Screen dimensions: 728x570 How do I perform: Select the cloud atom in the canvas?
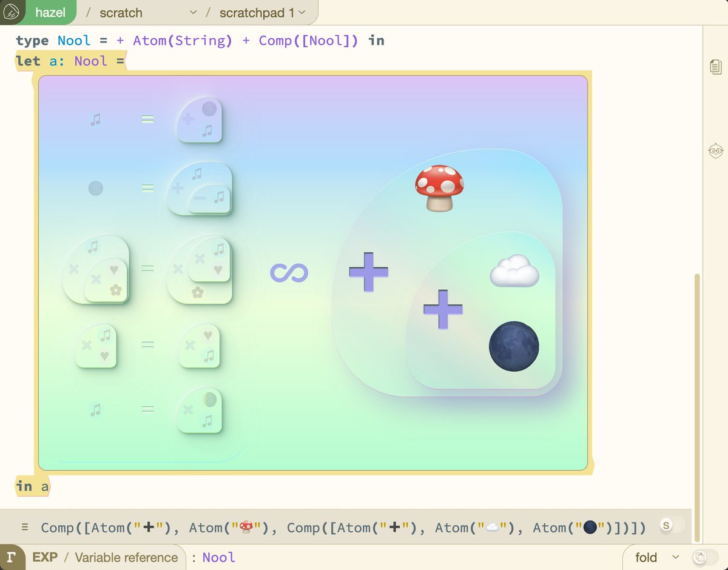(x=514, y=270)
